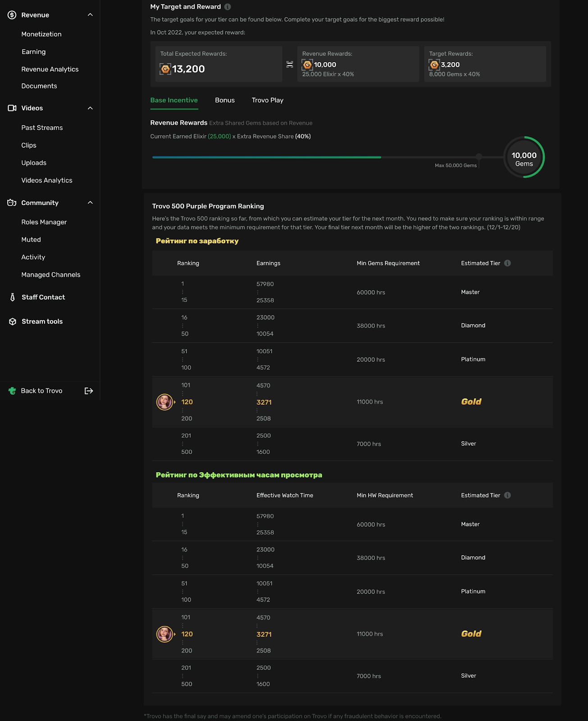Select the Base Incentive tab
The height and width of the screenshot is (721, 588).
pos(174,100)
